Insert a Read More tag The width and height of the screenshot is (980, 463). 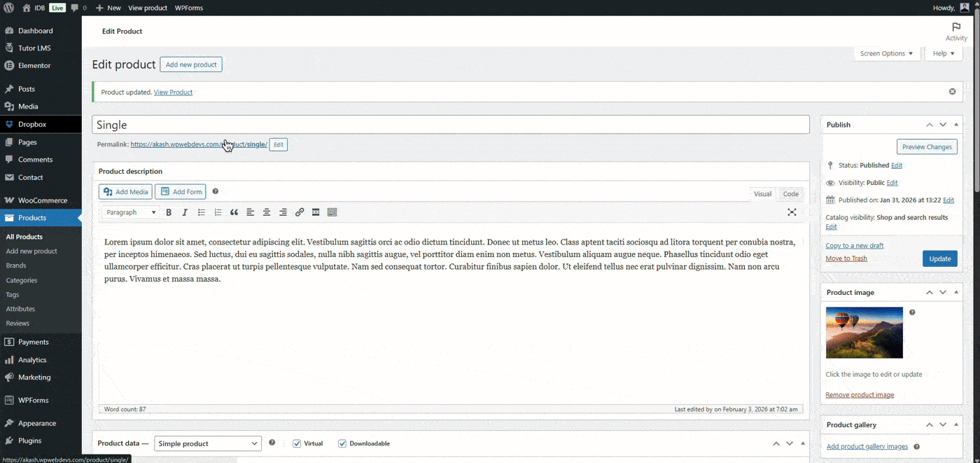[x=316, y=212]
